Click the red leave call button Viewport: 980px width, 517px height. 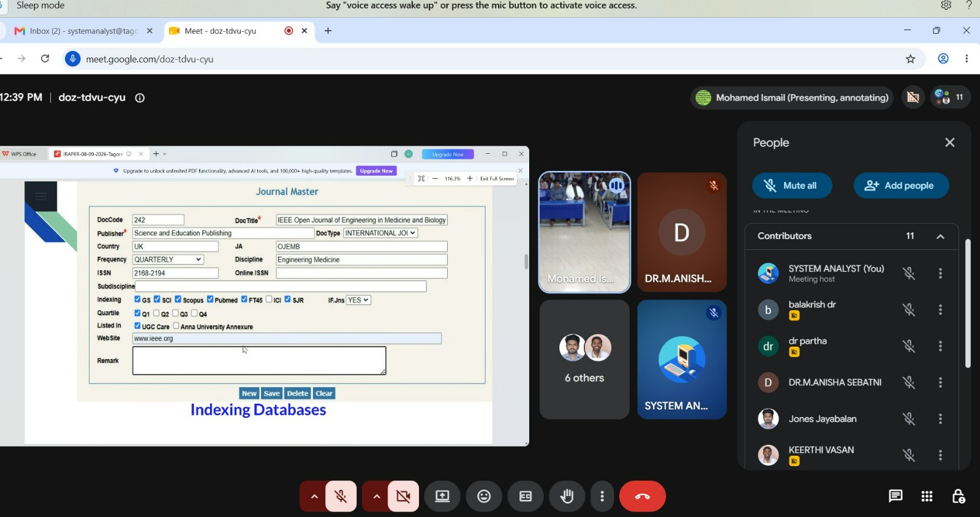[x=643, y=496]
